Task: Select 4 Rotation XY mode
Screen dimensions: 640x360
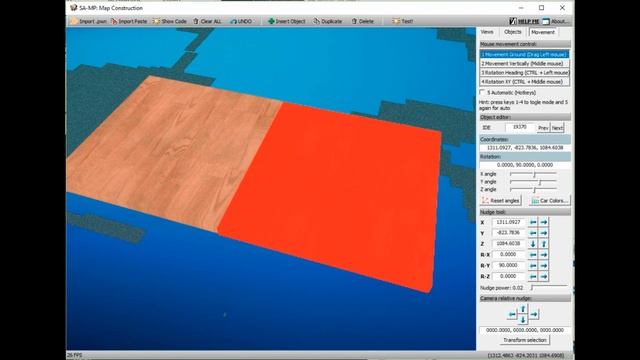Action: coord(524,81)
